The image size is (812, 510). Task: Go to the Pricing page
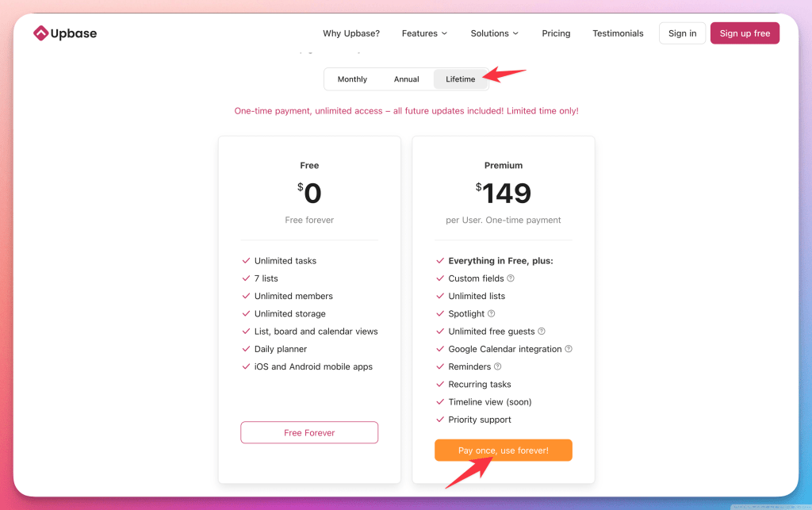[x=556, y=33]
